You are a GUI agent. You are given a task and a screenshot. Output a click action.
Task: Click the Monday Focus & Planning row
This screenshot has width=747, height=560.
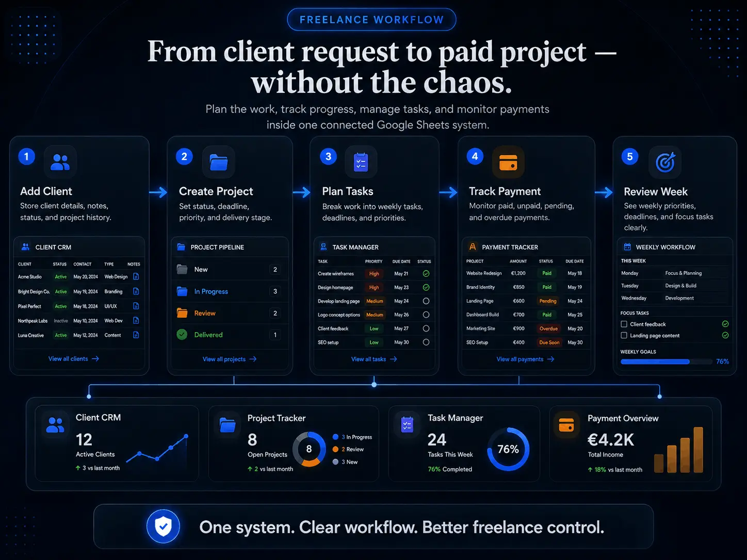tap(675, 273)
